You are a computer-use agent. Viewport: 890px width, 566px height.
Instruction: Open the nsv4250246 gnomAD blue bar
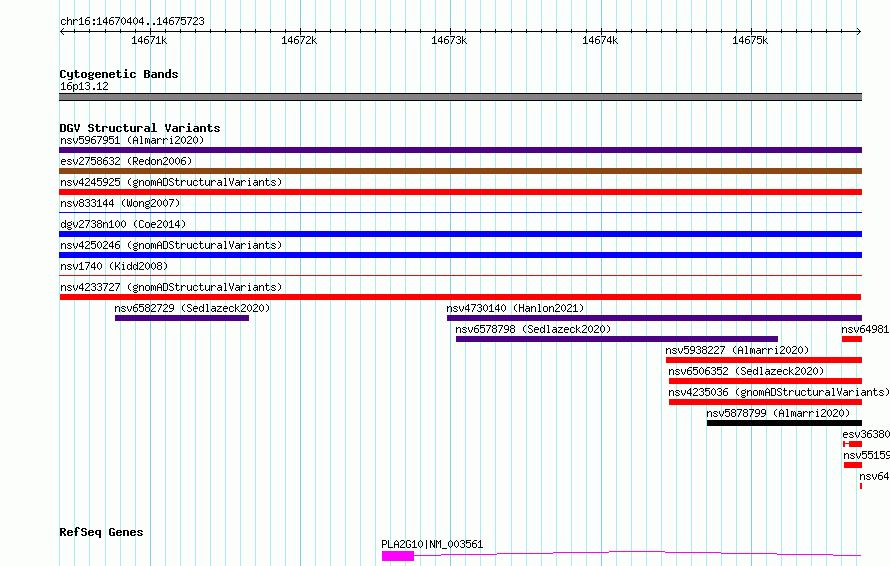pyautogui.click(x=460, y=255)
